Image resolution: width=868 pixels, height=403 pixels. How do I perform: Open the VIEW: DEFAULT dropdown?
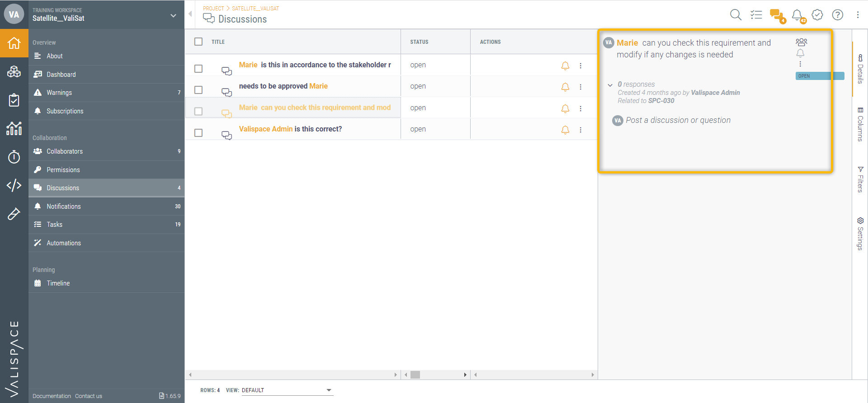(287, 390)
